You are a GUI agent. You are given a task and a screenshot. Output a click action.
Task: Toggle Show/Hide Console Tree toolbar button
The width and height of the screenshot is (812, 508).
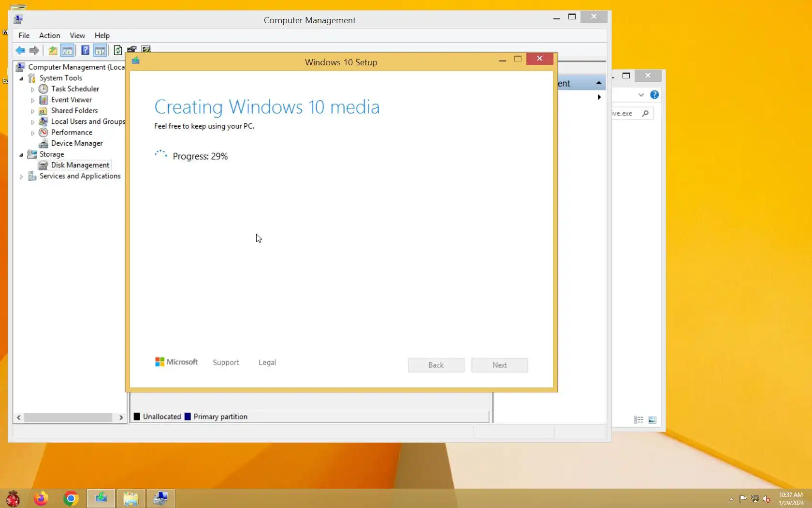tap(67, 50)
